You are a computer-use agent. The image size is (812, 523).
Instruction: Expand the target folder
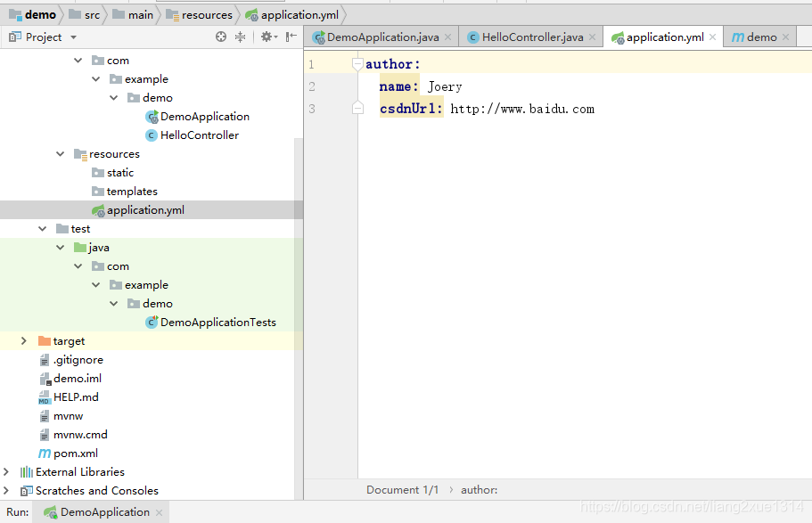[x=23, y=340]
